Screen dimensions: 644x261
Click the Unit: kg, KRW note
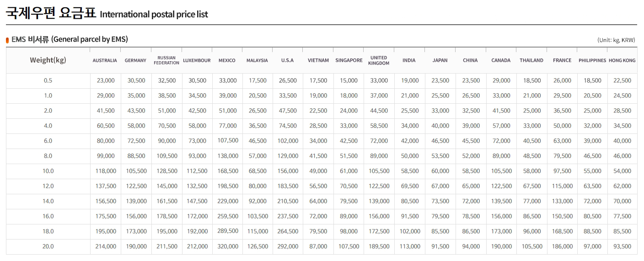tap(616, 40)
